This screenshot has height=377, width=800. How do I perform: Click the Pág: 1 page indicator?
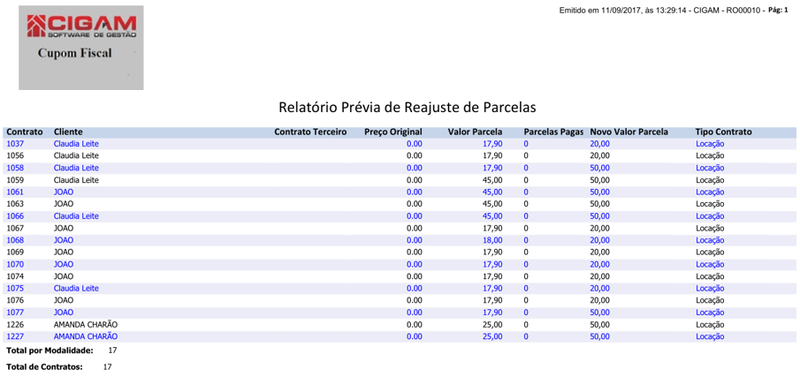click(x=778, y=10)
